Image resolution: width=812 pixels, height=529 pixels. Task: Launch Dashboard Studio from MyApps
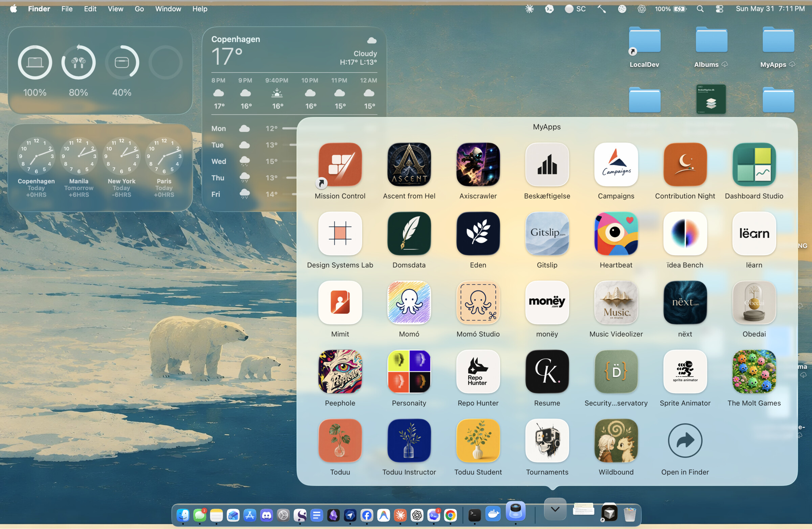tap(754, 164)
